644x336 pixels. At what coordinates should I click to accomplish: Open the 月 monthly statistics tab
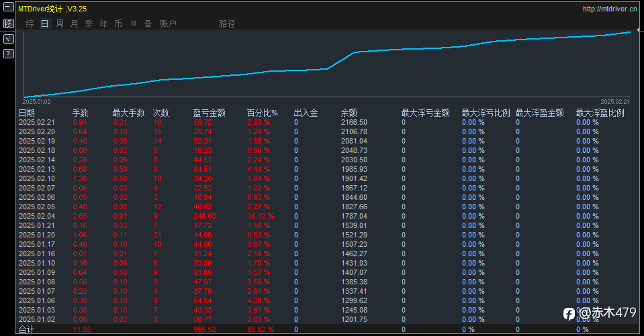[x=75, y=23]
